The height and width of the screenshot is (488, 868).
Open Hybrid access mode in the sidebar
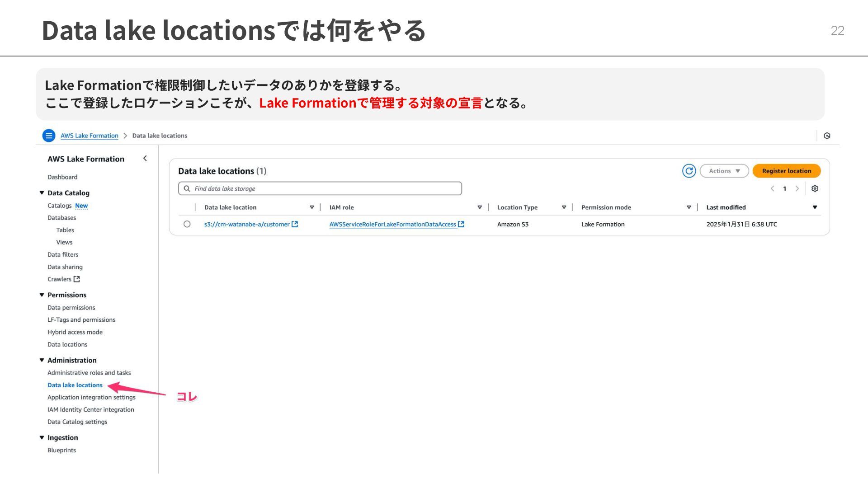click(75, 332)
